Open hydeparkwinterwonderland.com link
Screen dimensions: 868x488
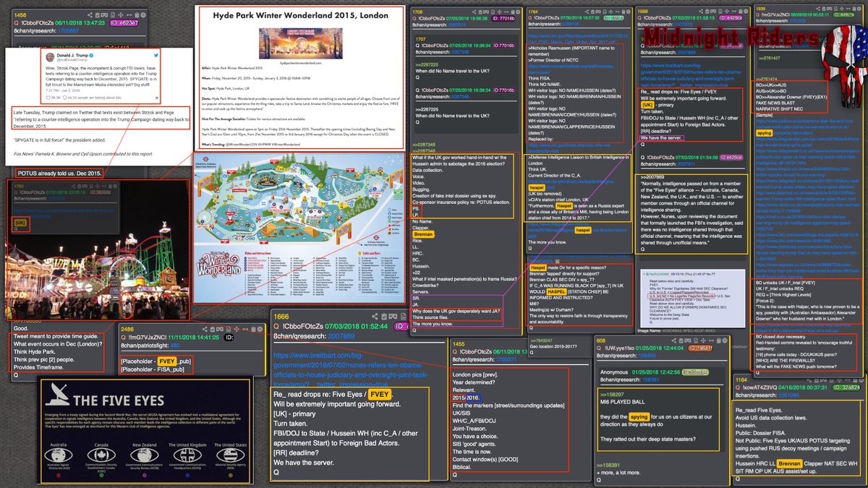(300, 63)
